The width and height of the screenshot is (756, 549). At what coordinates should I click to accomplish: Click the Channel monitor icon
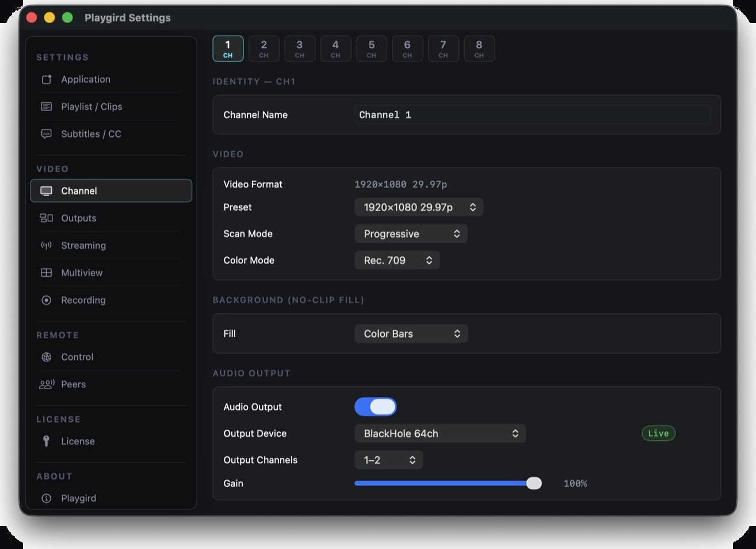tap(47, 191)
